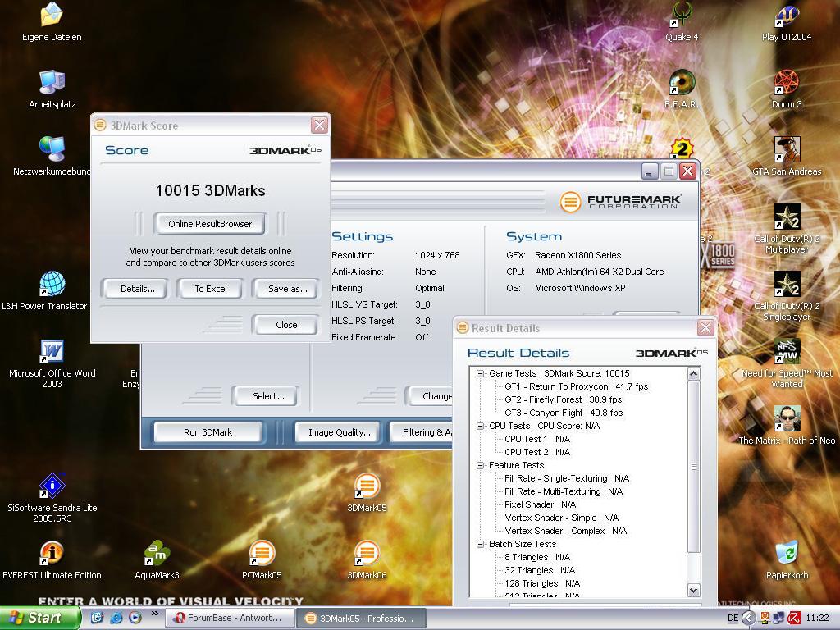Image resolution: width=840 pixels, height=630 pixels.
Task: Switch to 3DMark05 Professional taskbar window
Action: click(x=362, y=618)
